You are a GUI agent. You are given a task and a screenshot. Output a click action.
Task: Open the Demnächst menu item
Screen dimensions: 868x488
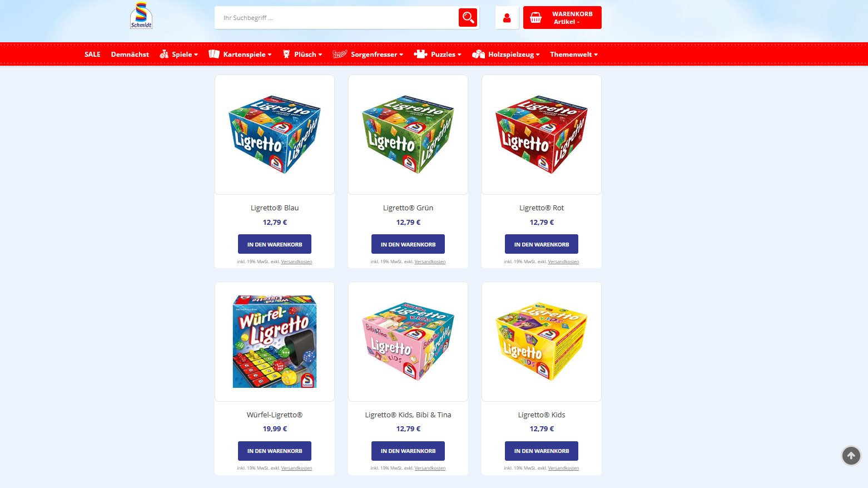click(x=130, y=54)
